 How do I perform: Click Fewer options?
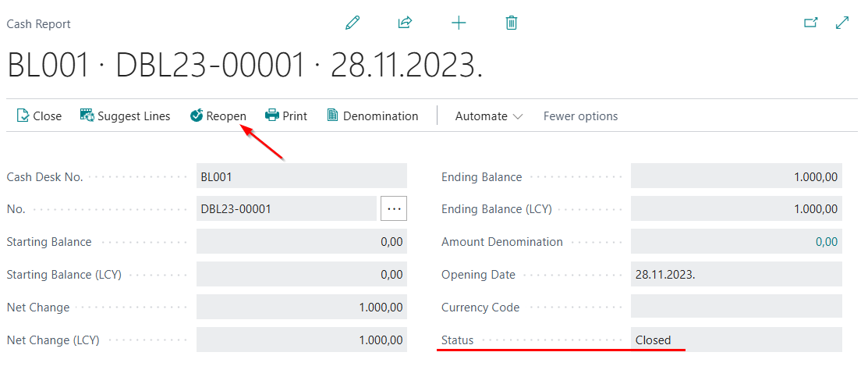pos(581,116)
